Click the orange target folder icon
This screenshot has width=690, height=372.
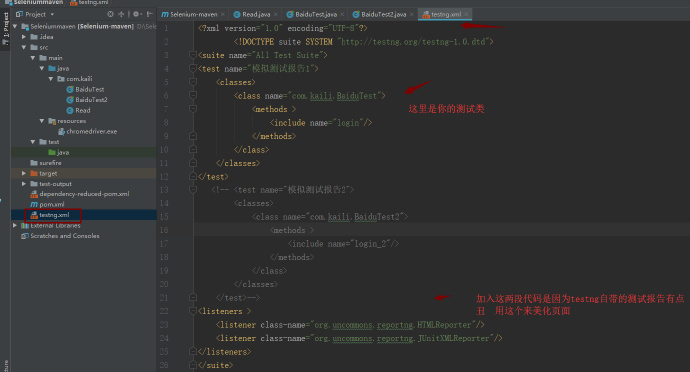(x=34, y=173)
